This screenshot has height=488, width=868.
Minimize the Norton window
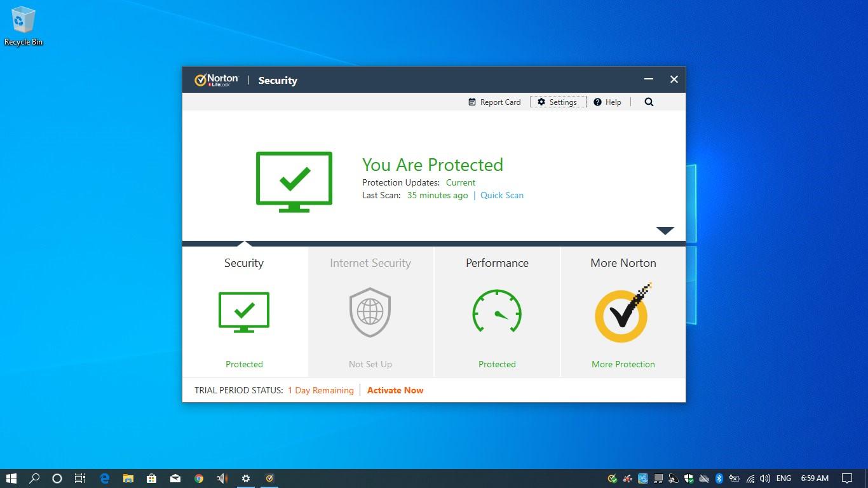(649, 79)
